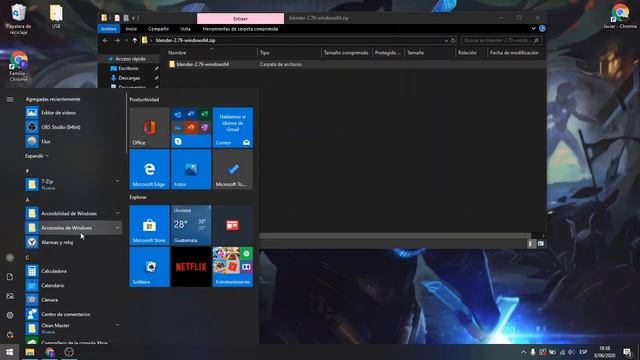Click the Explorer back arrow

[105, 40]
